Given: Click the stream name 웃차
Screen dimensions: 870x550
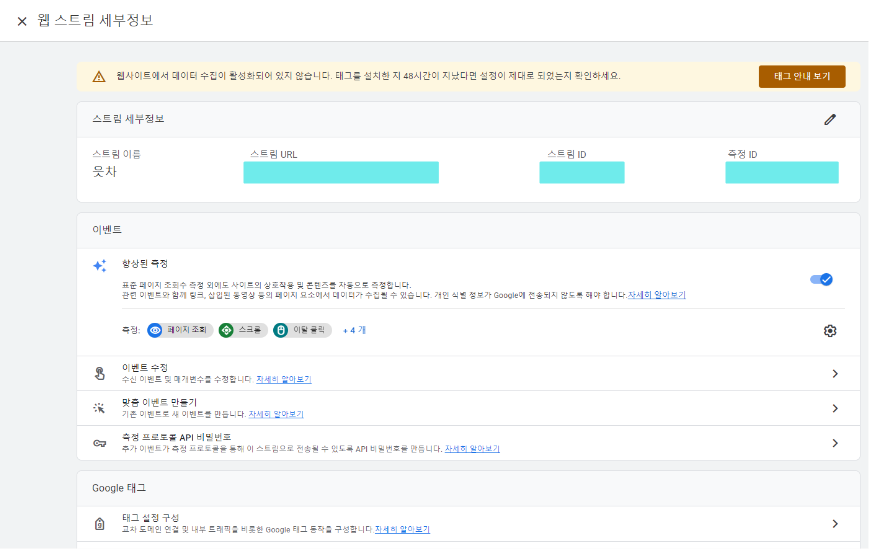Looking at the screenshot, I should (104, 171).
